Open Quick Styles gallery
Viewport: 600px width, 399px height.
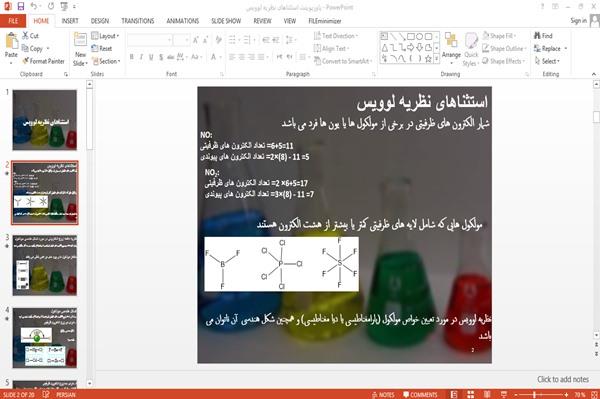471,50
